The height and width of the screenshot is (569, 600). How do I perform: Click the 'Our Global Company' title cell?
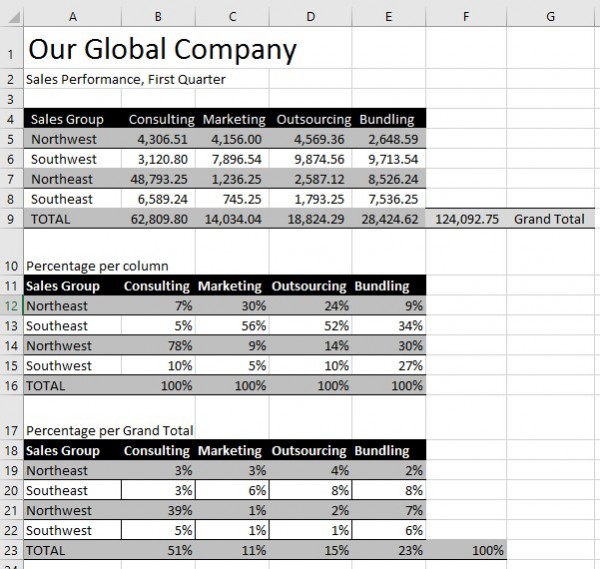[163, 49]
